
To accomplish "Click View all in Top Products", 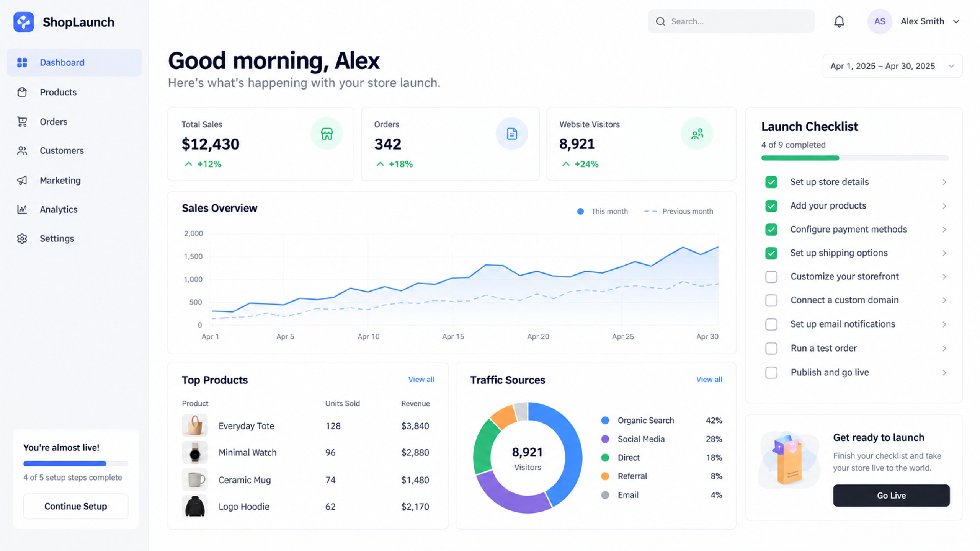I will click(421, 380).
